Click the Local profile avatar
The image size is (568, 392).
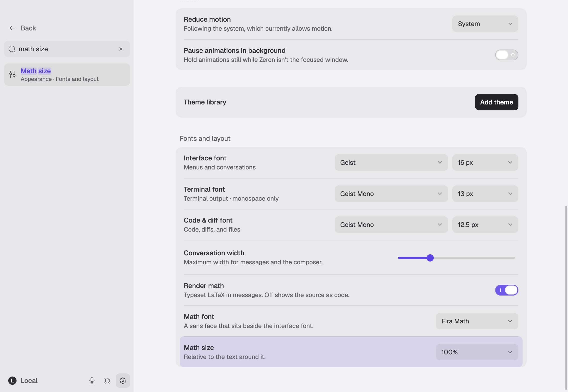point(12,381)
